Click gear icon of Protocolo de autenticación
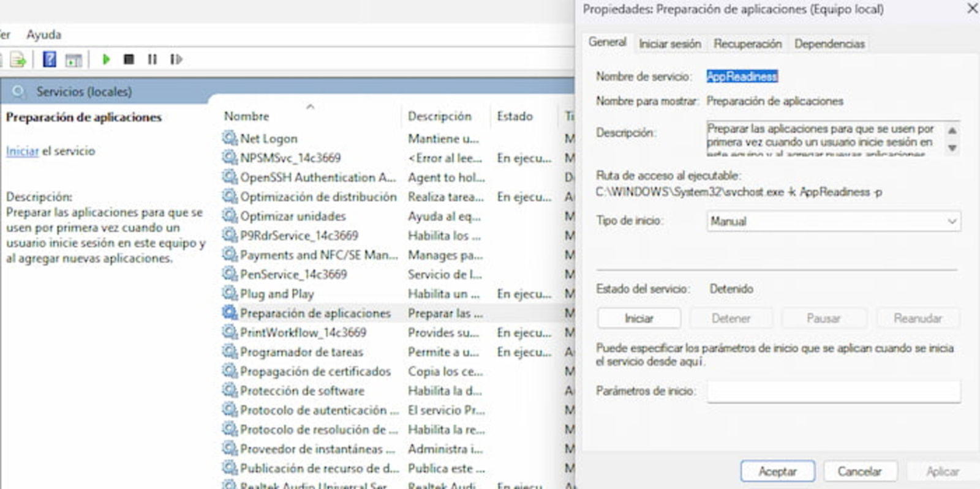 pyautogui.click(x=230, y=409)
